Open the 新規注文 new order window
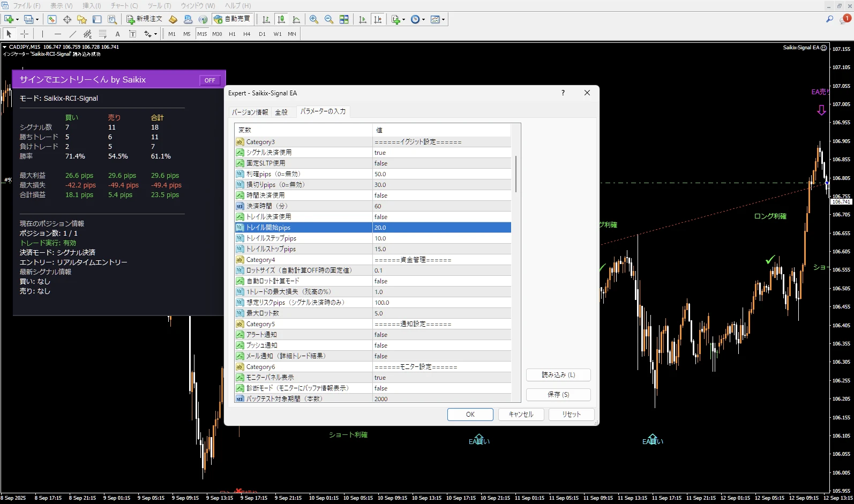Image resolution: width=854 pixels, height=504 pixels. pos(144,19)
